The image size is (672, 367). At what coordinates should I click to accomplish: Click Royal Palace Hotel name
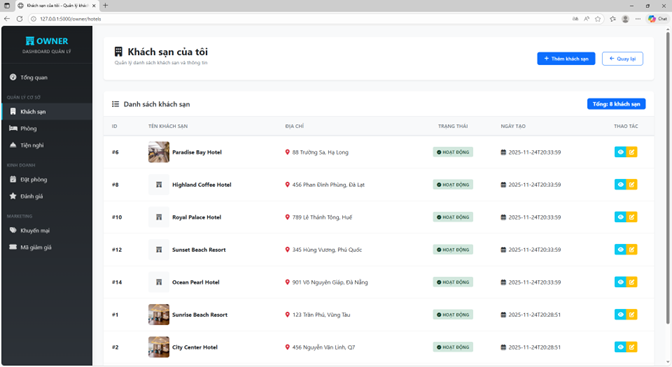point(197,217)
